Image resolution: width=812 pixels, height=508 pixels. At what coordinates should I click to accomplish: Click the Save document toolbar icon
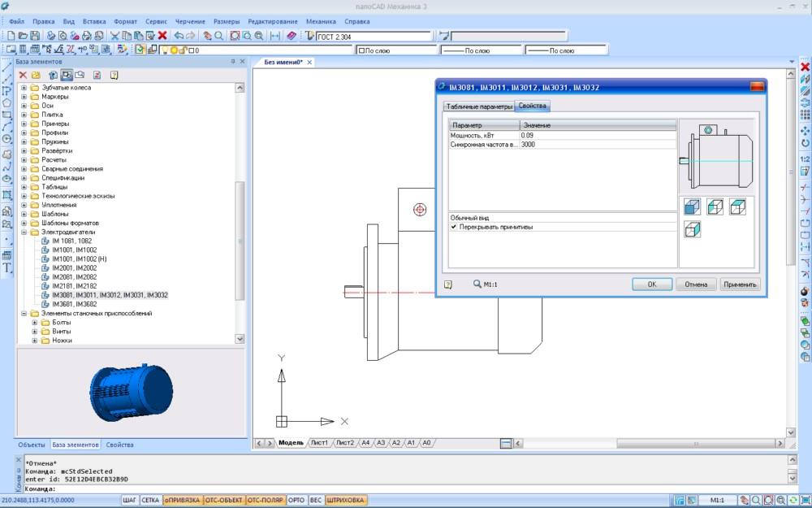point(35,36)
